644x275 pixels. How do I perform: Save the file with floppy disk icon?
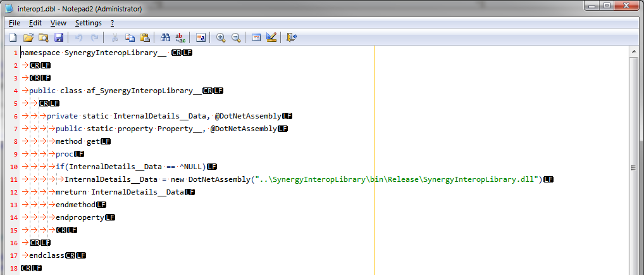pyautogui.click(x=59, y=37)
